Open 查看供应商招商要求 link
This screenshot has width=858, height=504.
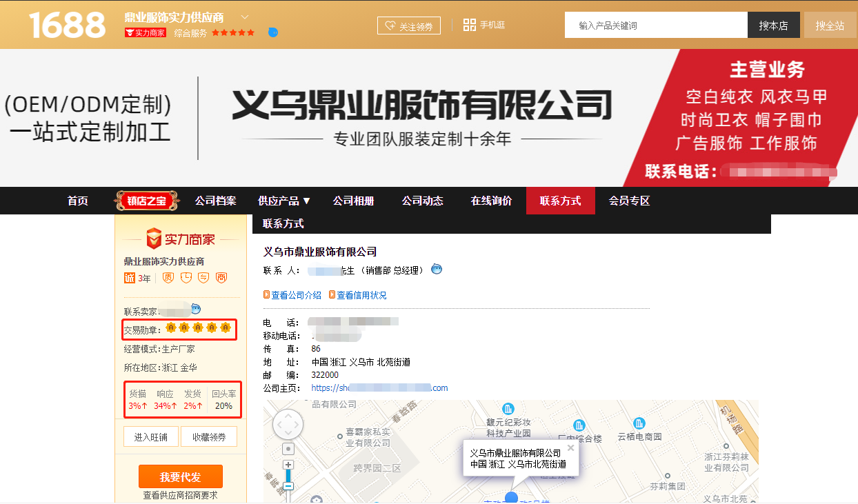180,495
